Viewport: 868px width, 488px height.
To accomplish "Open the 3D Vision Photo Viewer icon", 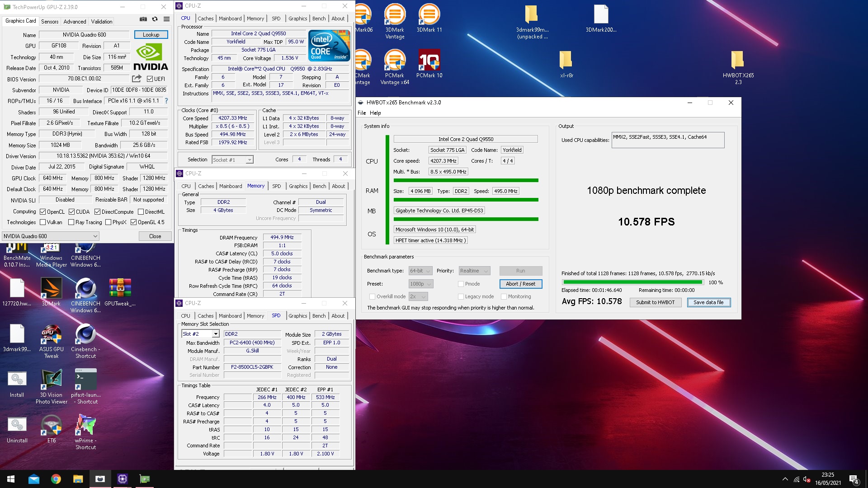I will (51, 387).
